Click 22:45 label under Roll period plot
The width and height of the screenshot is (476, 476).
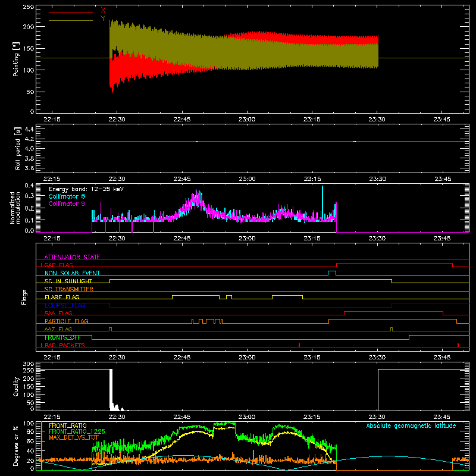(182, 179)
